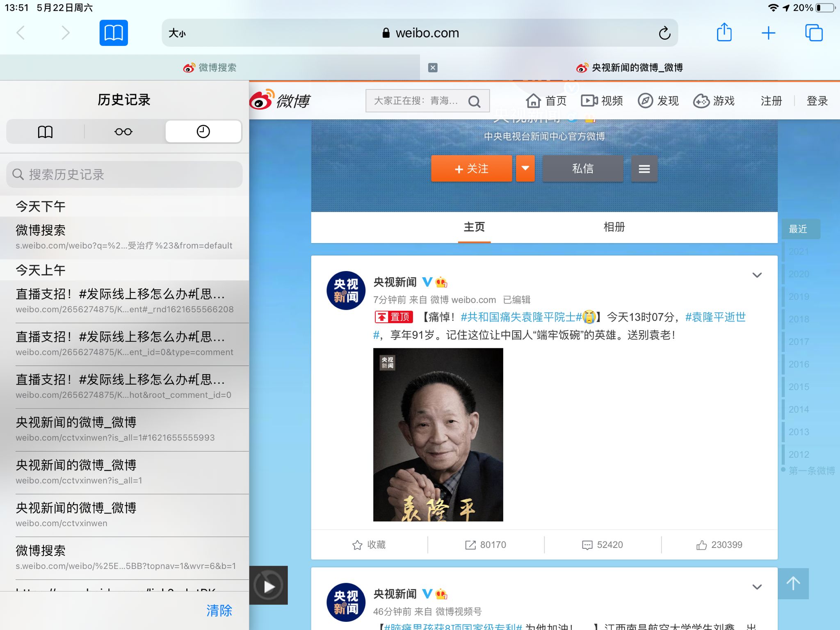
Task: Open the Safari share sheet
Action: (724, 32)
